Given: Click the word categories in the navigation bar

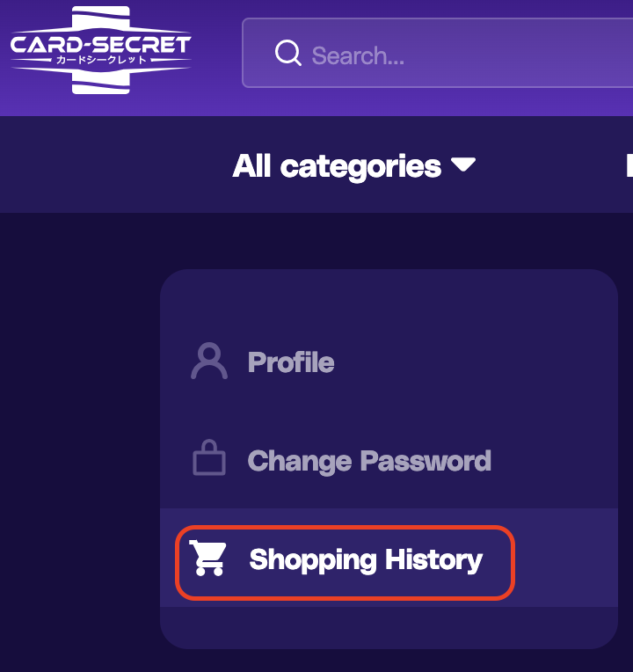Looking at the screenshot, I should click(360, 167).
